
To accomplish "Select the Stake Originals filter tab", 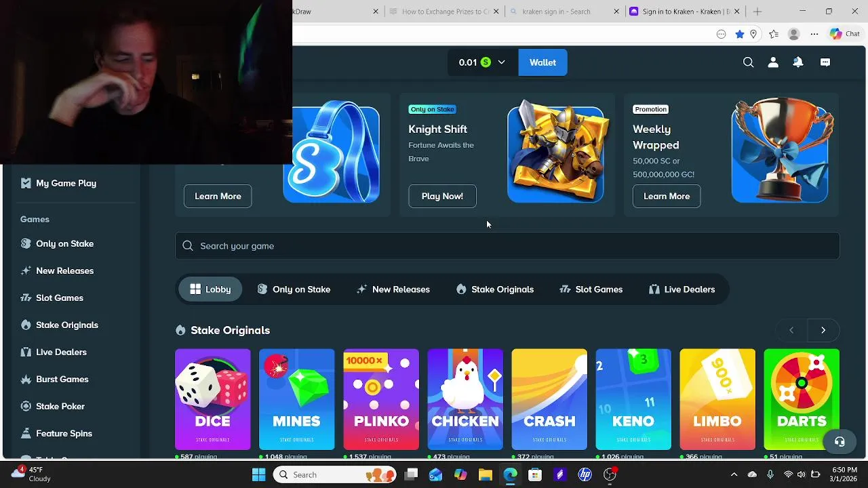I will point(495,289).
